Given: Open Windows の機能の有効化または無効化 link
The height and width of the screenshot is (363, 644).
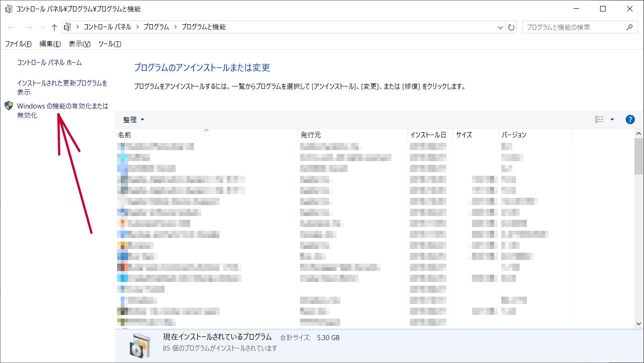Looking at the screenshot, I should tap(63, 110).
